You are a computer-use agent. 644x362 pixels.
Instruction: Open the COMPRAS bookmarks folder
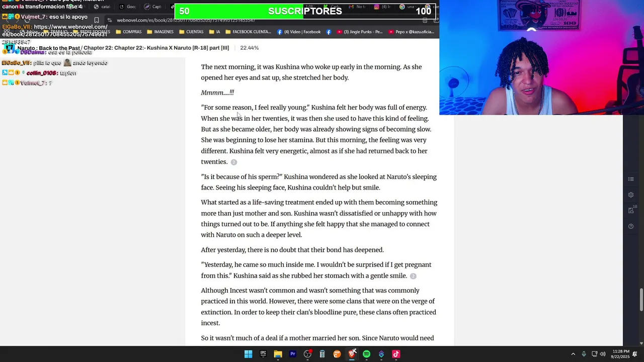(x=129, y=32)
